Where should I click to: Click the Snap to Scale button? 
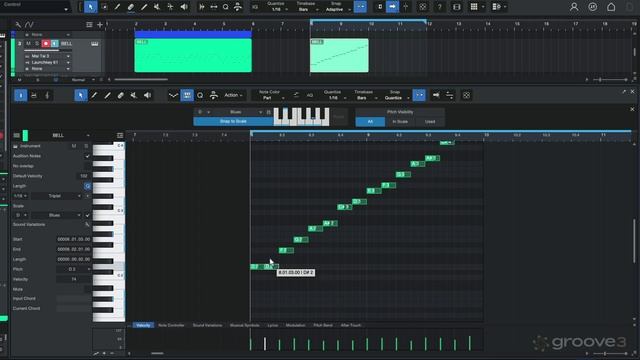[x=233, y=121]
